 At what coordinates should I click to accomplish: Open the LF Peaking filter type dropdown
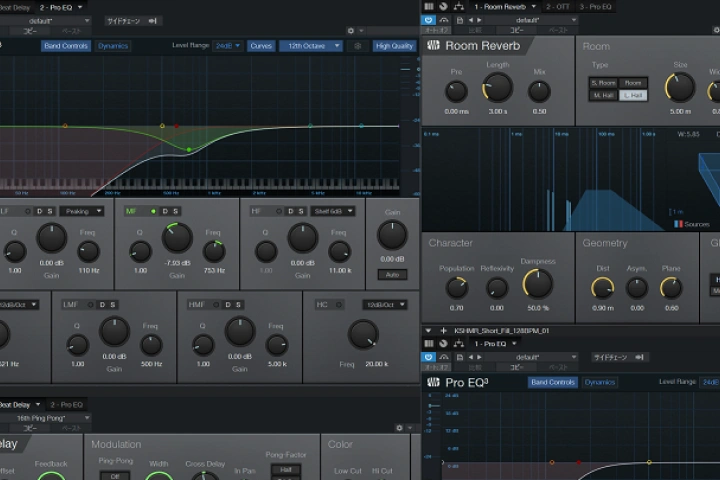pyautogui.click(x=81, y=211)
